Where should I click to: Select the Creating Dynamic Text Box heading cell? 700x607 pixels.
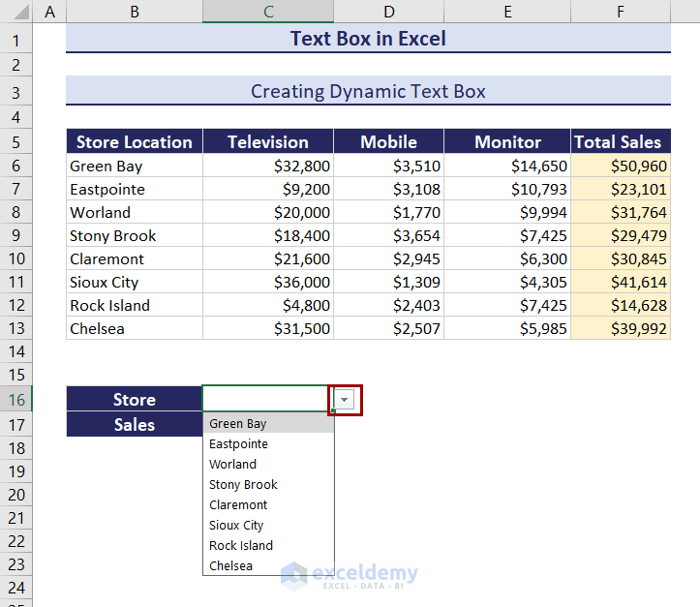pos(368,91)
